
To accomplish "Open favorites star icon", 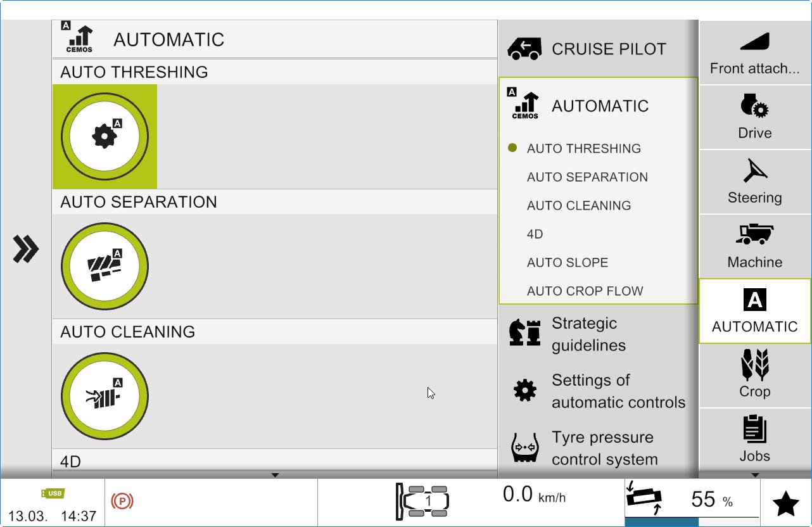I will click(x=785, y=504).
